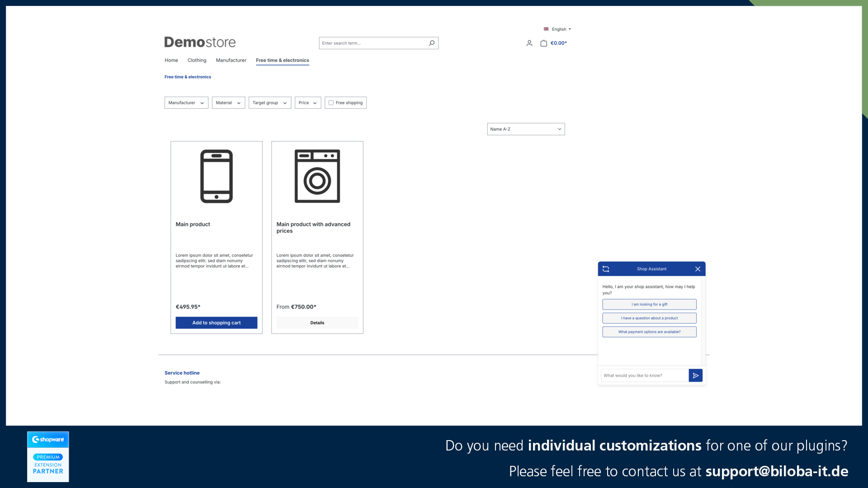The height and width of the screenshot is (488, 868).
Task: Click the support@biloba-it.de email text
Action: point(777,471)
